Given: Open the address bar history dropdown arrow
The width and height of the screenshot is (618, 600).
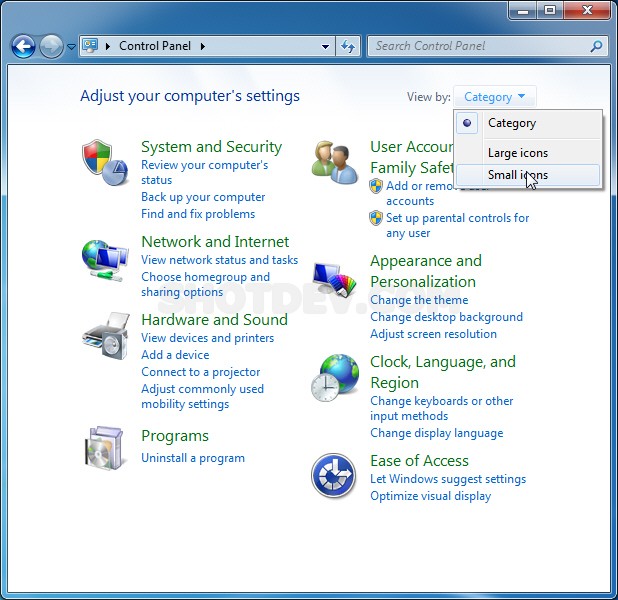Looking at the screenshot, I should [326, 46].
